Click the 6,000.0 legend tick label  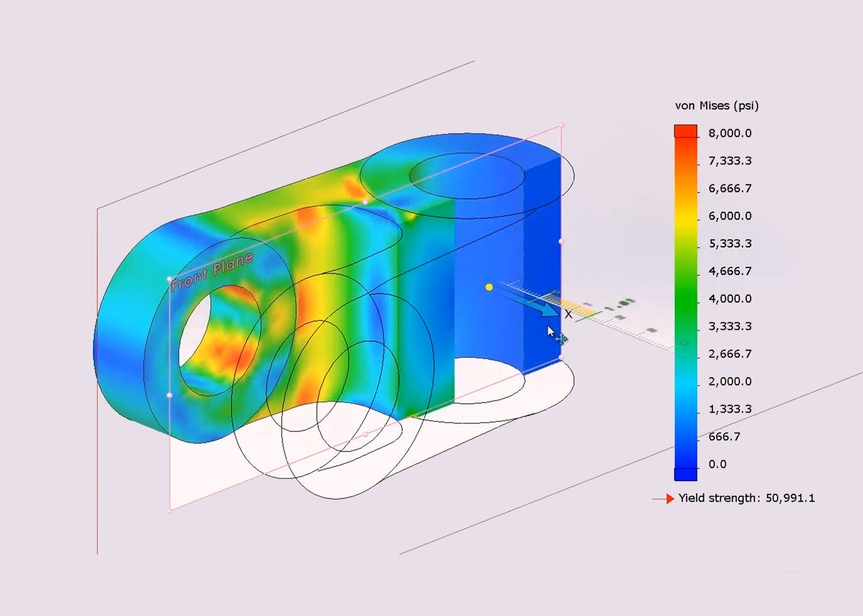click(730, 216)
